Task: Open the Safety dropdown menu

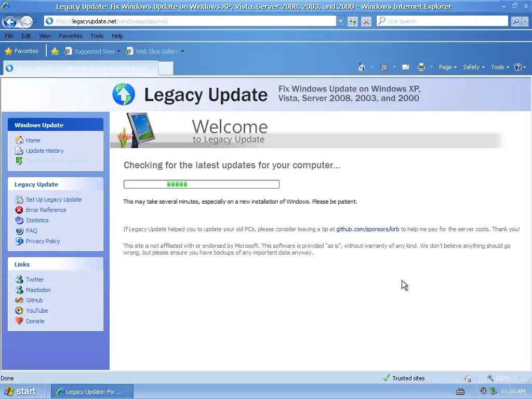Action: click(x=474, y=67)
